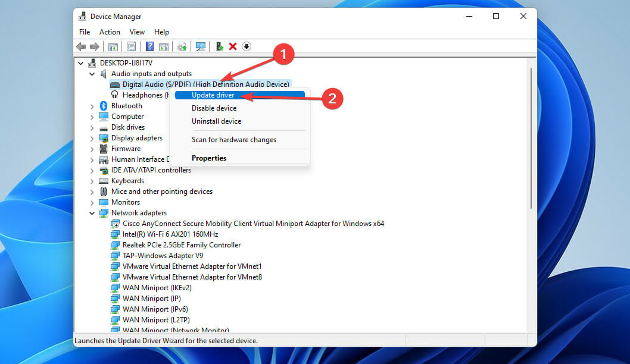
Task: Select Realtek PCIe 2.5GbE Family Controller
Action: pyautogui.click(x=182, y=245)
